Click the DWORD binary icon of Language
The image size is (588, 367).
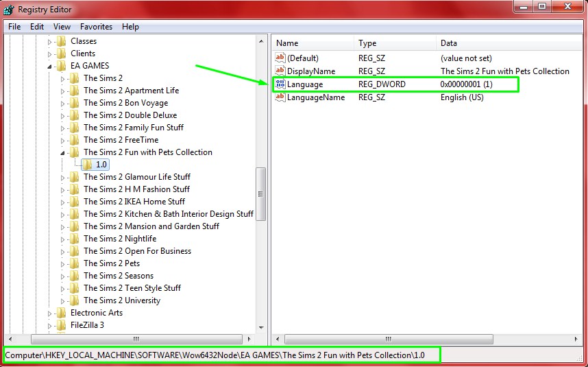click(280, 84)
